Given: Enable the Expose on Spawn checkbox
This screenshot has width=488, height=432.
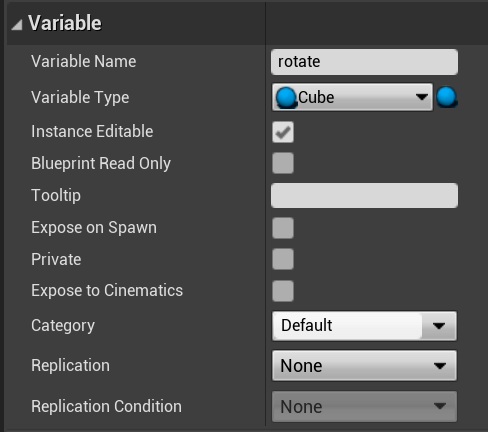Looking at the screenshot, I should point(283,228).
